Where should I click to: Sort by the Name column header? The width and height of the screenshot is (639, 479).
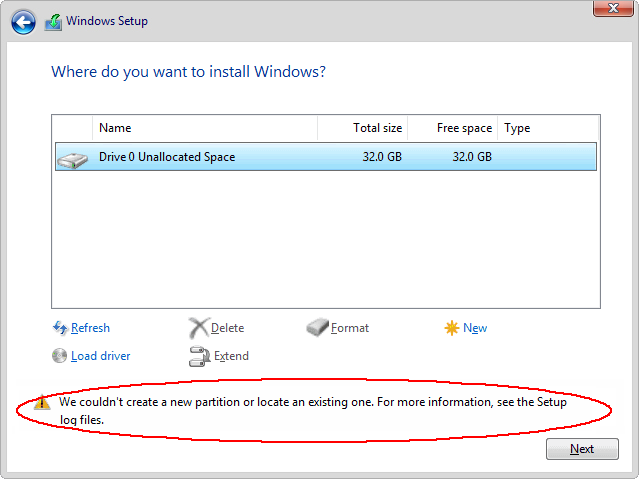[x=205, y=128]
